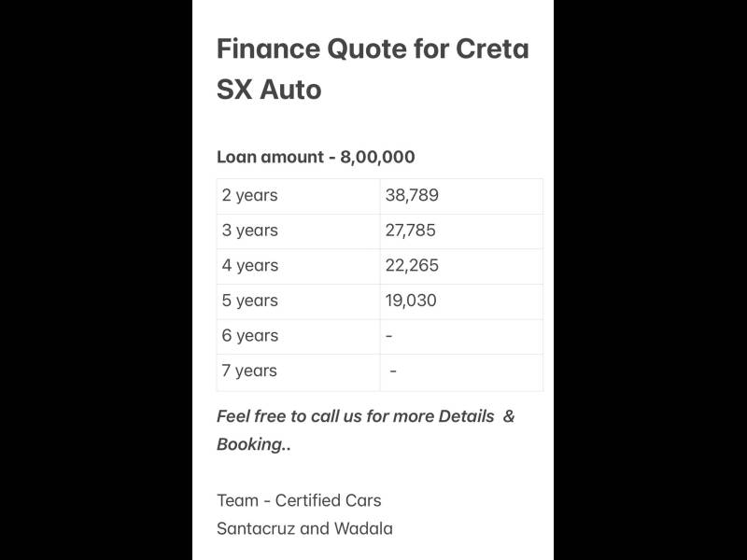Screen dimensions: 747x560
Task: Click the "Finance Quote for Creta" heading
Action: 373,48
